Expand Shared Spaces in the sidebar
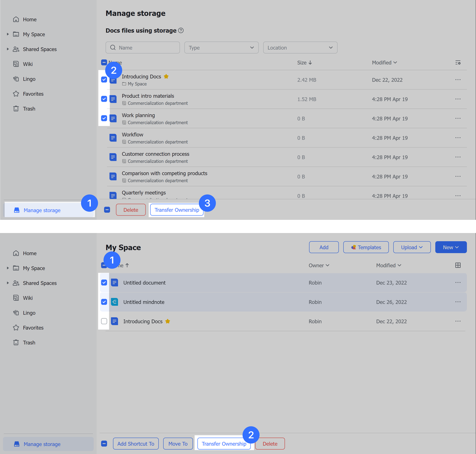Screen dimensions: 476x454 [8, 49]
